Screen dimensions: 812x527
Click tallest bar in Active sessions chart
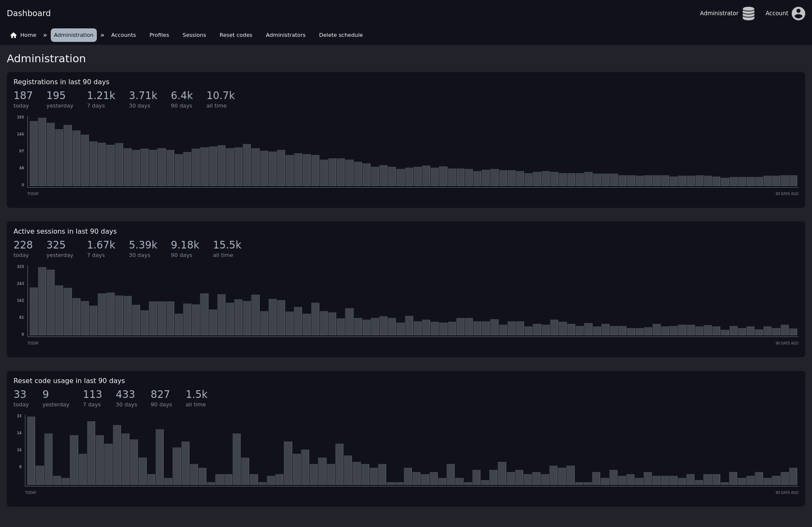tap(42, 301)
